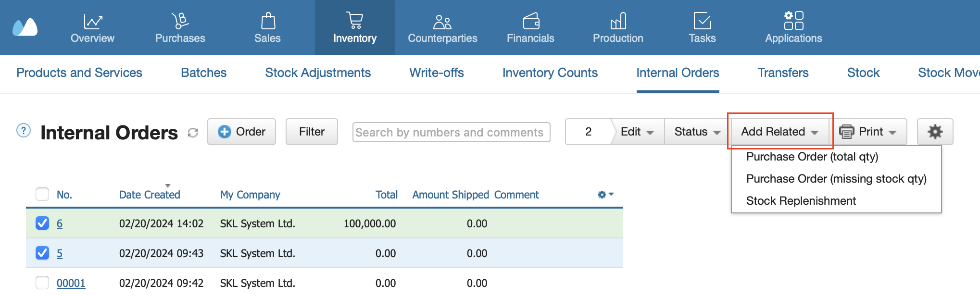This screenshot has height=297, width=980.
Task: Go to Stock Adjustments tab
Action: click(x=318, y=73)
